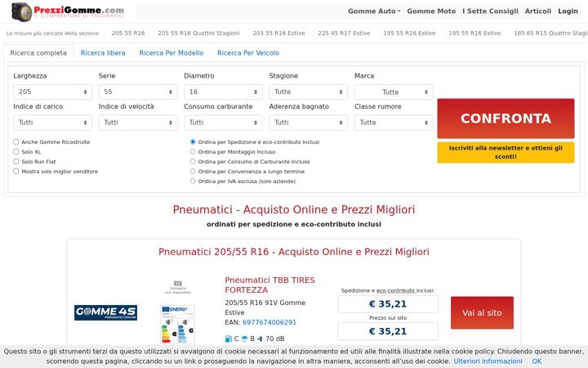Select Ordina per Montaggio Incluso
This screenshot has width=588, height=368.
pos(193,152)
